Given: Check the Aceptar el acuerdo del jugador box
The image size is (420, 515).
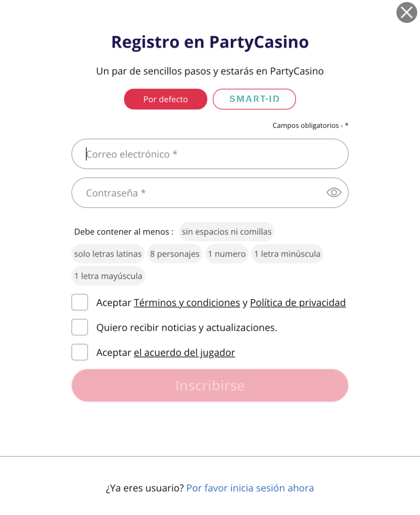Looking at the screenshot, I should click(79, 352).
